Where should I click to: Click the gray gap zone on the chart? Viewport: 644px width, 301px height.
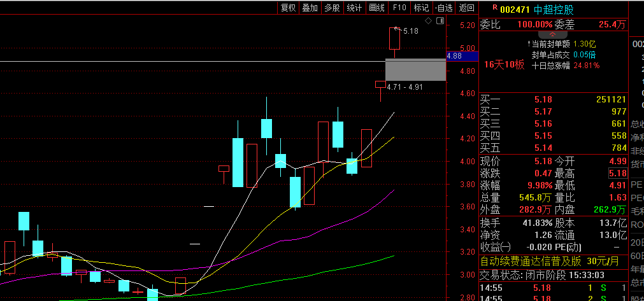[x=416, y=70]
